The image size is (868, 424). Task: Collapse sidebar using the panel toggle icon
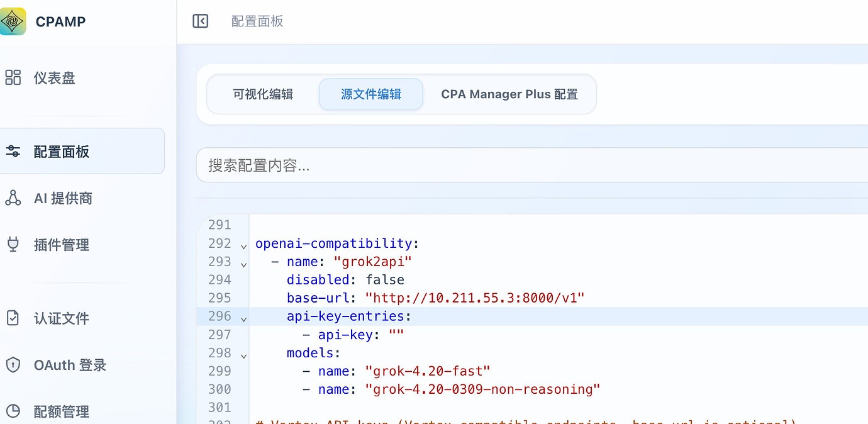click(200, 21)
